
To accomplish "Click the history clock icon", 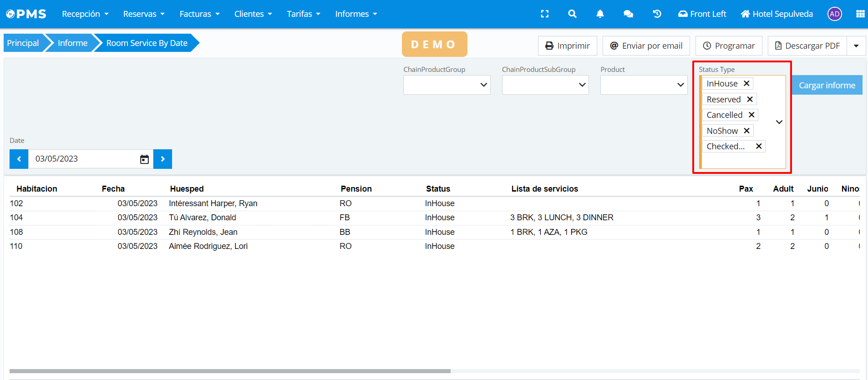I will [657, 14].
